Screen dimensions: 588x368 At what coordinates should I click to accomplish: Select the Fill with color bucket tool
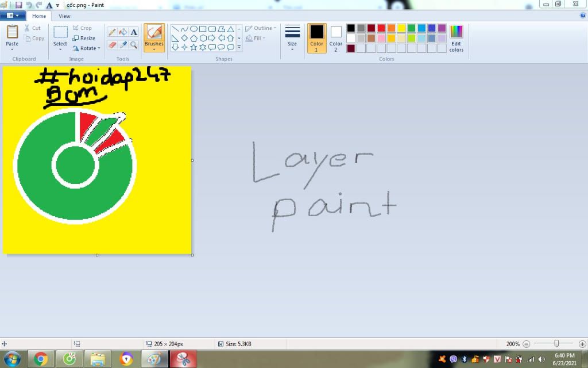(123, 32)
